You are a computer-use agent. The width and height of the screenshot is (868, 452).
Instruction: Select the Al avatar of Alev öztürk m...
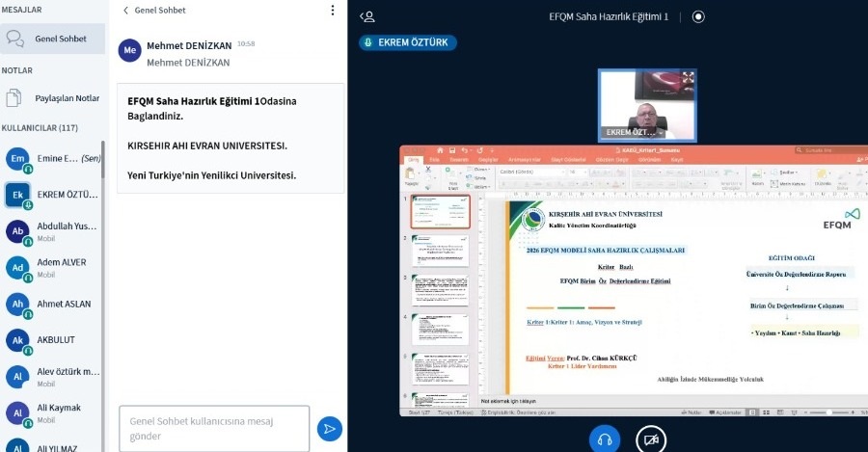pos(17,377)
